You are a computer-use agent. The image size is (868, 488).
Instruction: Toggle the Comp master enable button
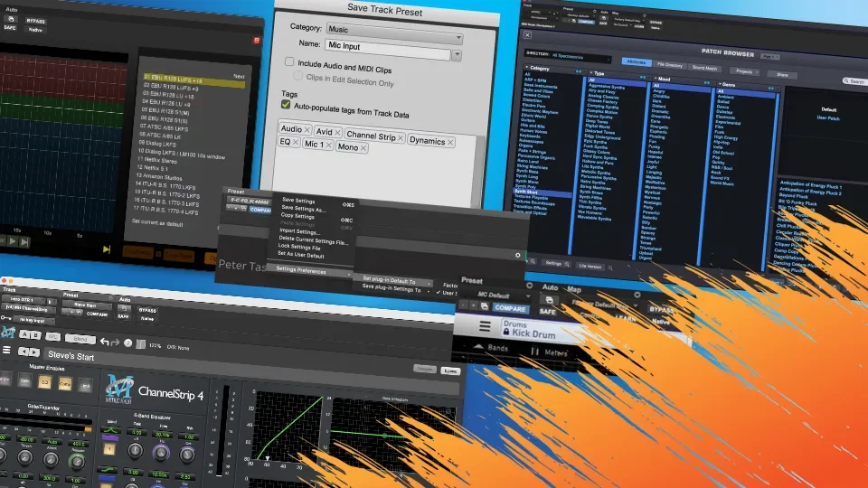pyautogui.click(x=65, y=384)
